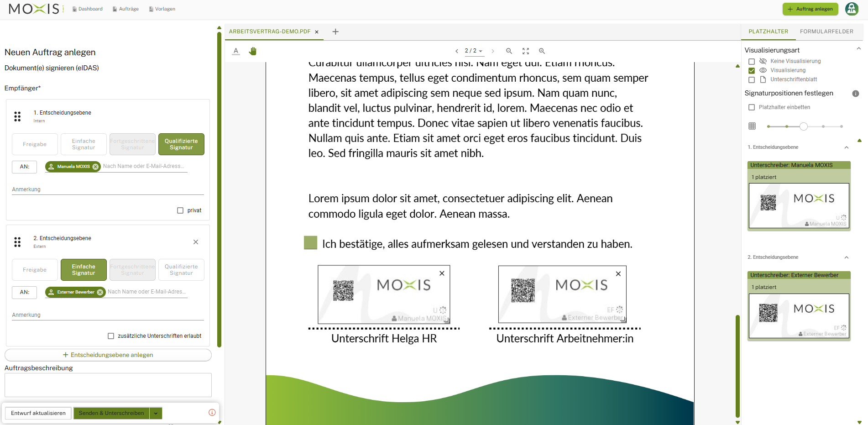
Task: Click the green checkbox field in document
Action: (x=310, y=243)
